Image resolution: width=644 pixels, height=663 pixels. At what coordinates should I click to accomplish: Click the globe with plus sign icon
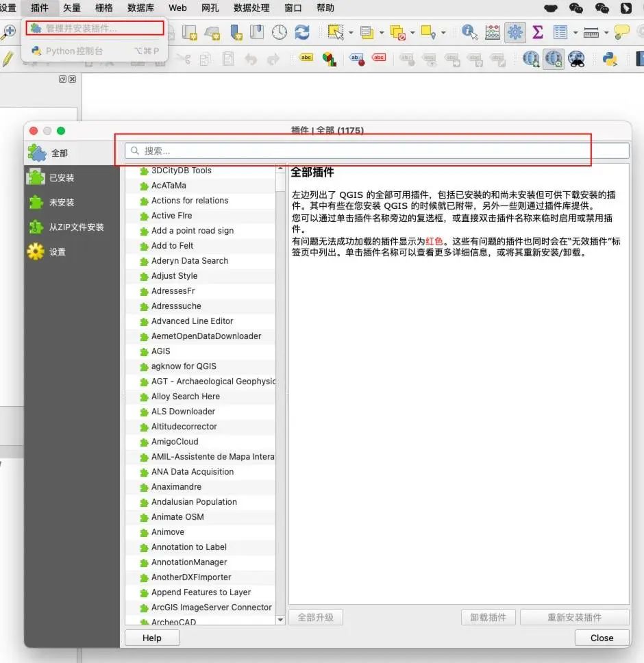[531, 59]
